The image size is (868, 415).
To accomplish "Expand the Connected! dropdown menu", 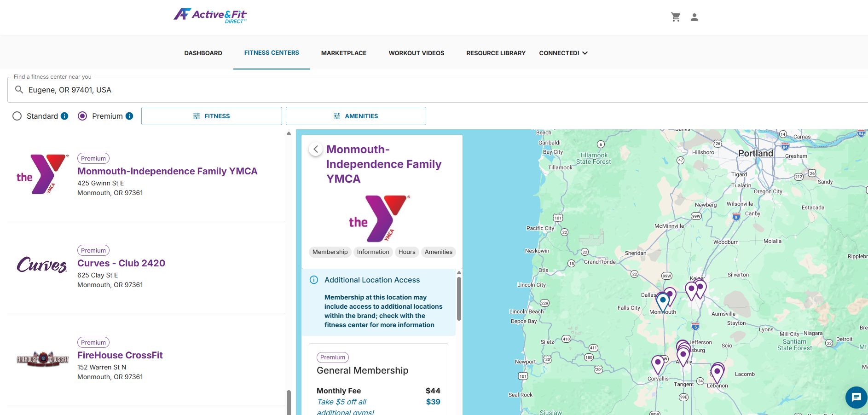I will click(563, 53).
